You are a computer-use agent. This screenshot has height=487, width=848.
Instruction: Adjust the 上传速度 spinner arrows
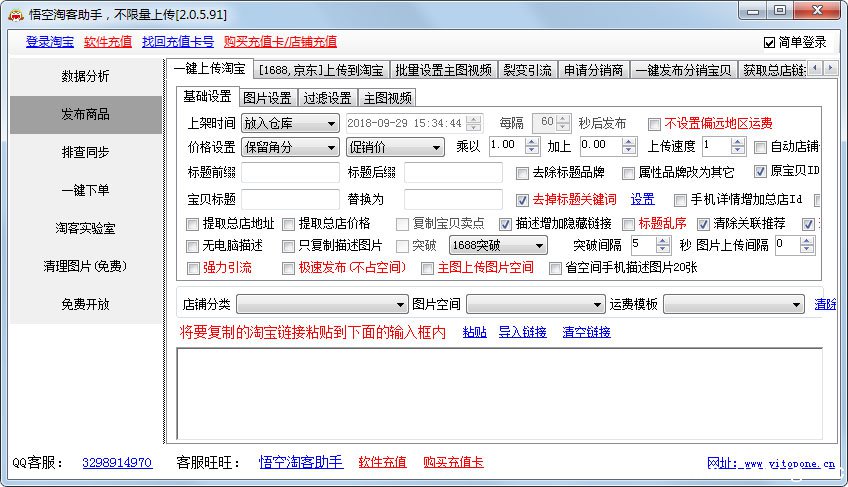[739, 146]
